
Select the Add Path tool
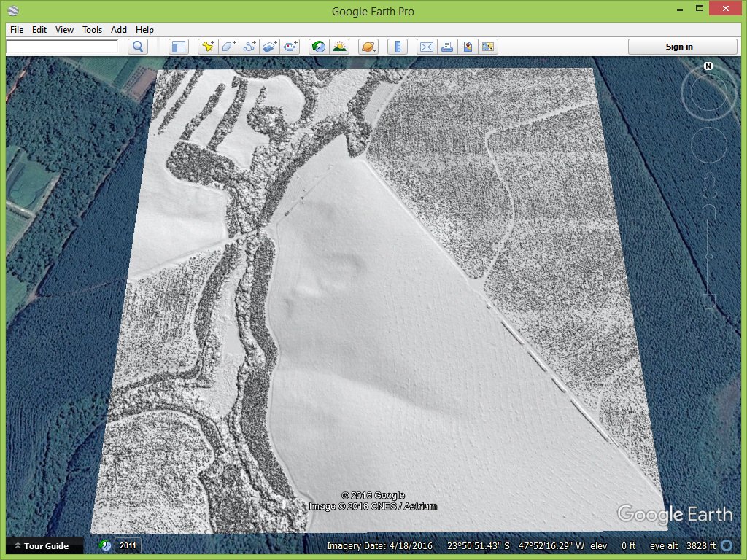coord(249,47)
